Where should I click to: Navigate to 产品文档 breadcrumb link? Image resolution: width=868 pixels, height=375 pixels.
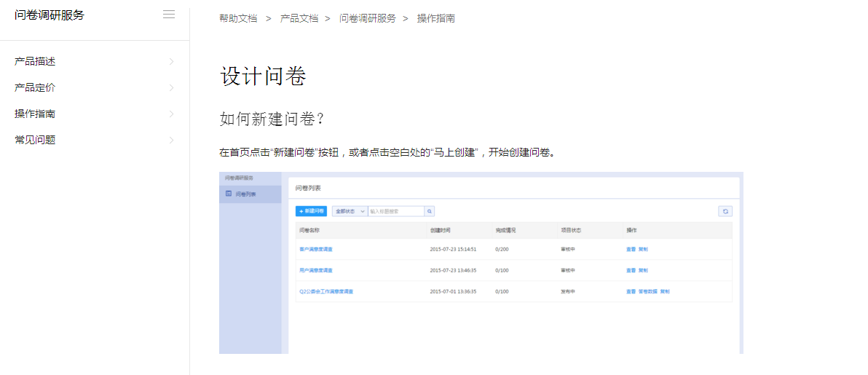(x=299, y=18)
